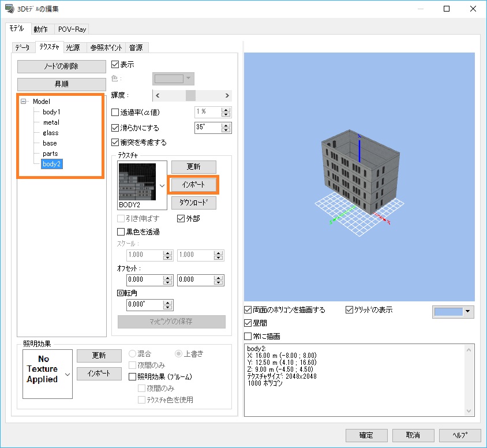Open the 参照ポイント sub-tab

click(x=106, y=47)
